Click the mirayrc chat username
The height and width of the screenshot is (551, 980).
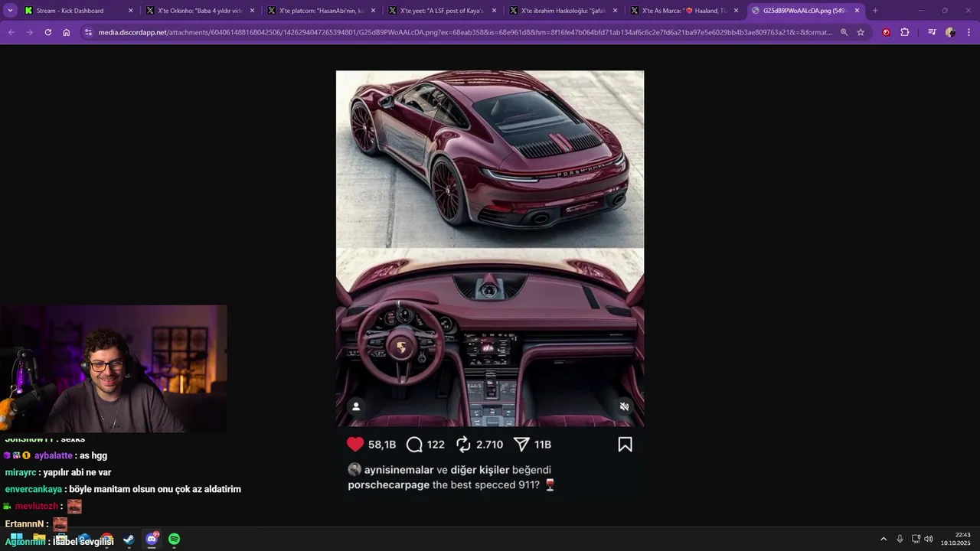point(21,472)
